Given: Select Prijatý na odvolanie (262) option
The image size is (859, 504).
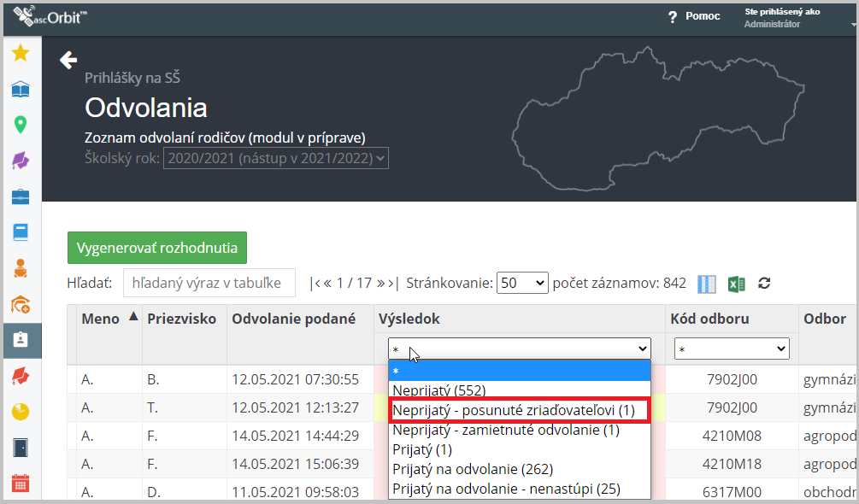Looking at the screenshot, I should tap(520, 470).
